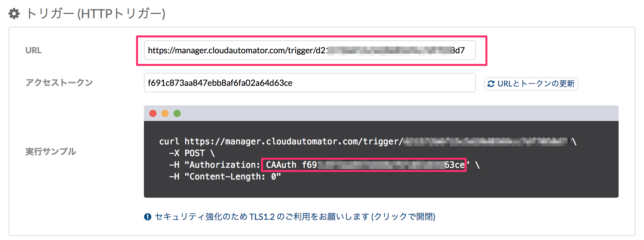Open the TLS1.2 security notice link
Screen dimensions: 644x240
coord(295,217)
